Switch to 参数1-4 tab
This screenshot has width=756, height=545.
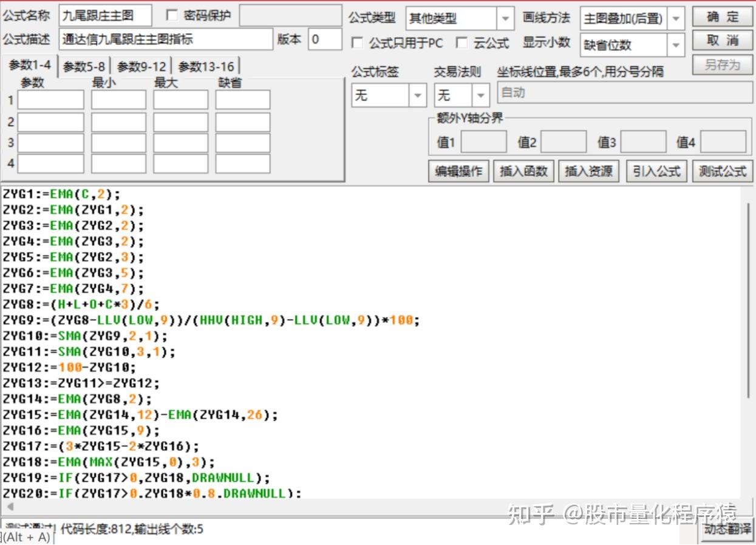pos(30,66)
